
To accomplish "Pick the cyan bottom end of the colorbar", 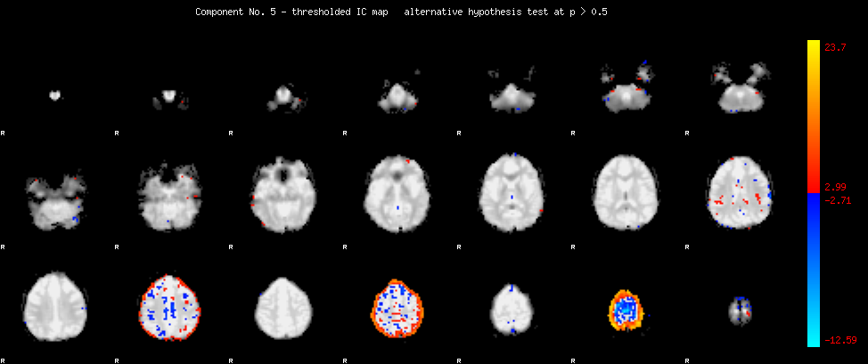I will [x=813, y=338].
